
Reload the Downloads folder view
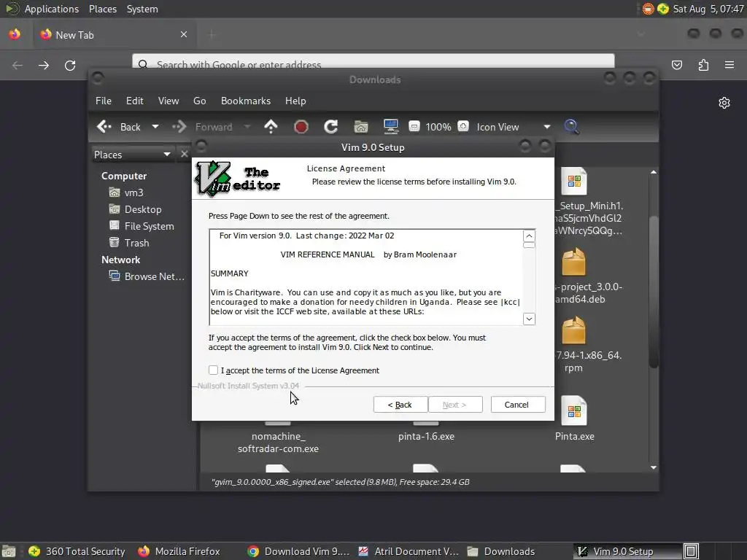(x=331, y=127)
